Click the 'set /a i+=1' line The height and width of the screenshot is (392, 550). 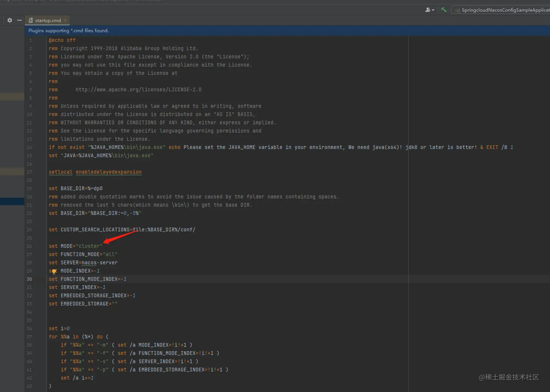pos(77,378)
